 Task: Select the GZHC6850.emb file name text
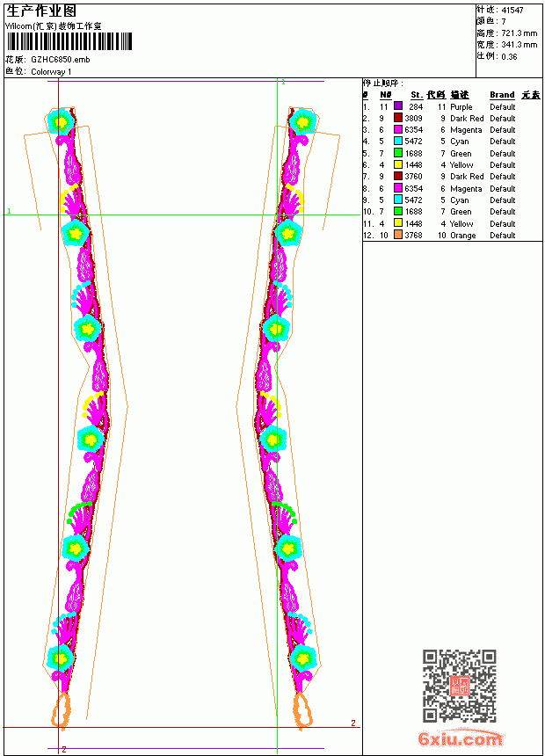[61, 59]
